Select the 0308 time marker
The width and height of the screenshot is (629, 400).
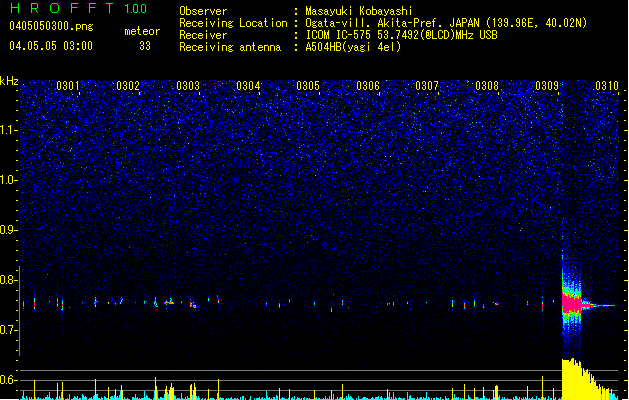[487, 86]
